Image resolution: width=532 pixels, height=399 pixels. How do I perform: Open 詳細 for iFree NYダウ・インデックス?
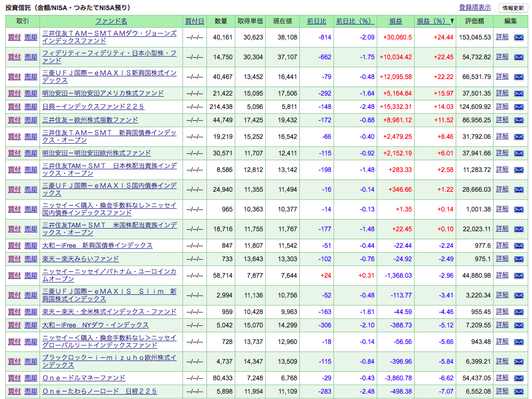(502, 325)
